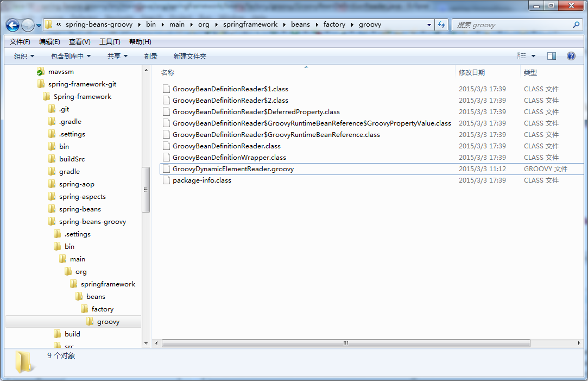Select GroovyBeanDefinitionWrapper.class file icon

pos(166,157)
